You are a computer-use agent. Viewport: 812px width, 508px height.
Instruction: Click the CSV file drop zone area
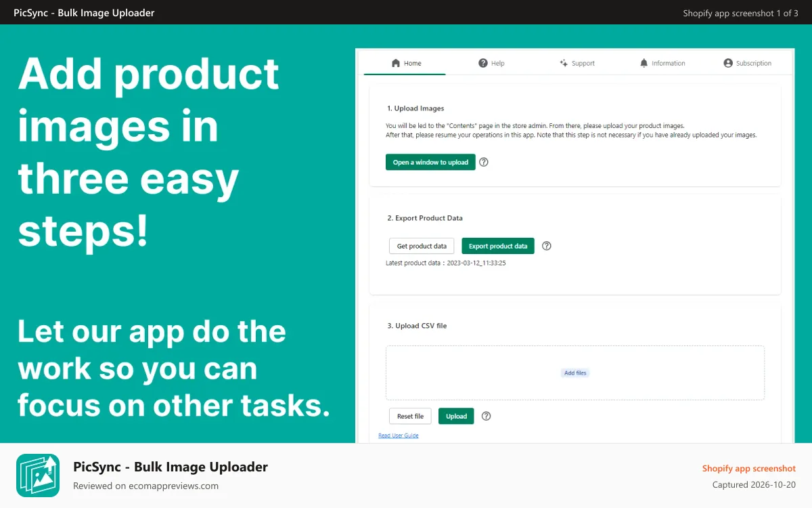coord(575,373)
